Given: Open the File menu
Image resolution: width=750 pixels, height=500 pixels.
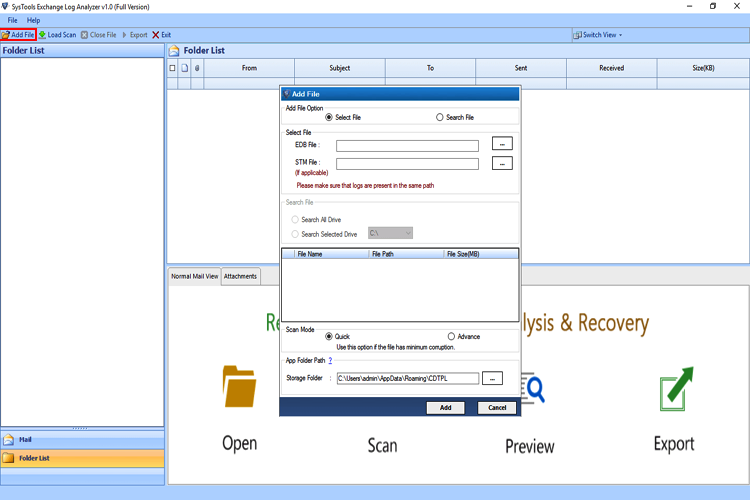Looking at the screenshot, I should 12,20.
